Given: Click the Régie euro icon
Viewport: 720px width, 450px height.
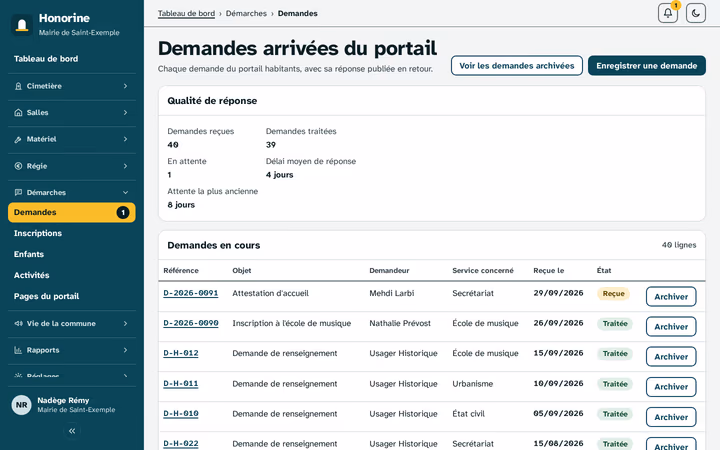Looking at the screenshot, I should pyautogui.click(x=18, y=166).
